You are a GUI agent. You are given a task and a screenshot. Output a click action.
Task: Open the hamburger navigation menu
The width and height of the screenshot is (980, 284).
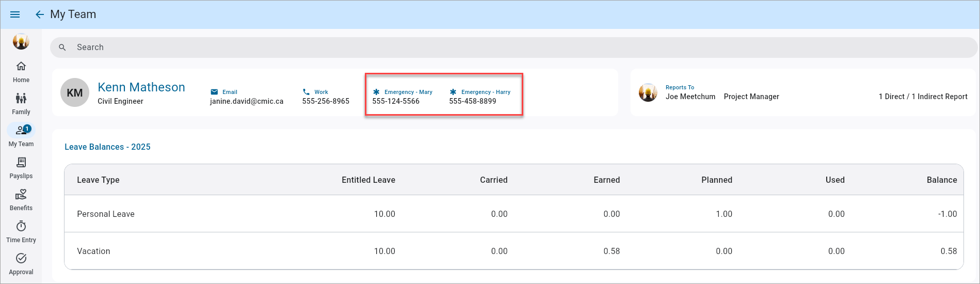pos(15,14)
